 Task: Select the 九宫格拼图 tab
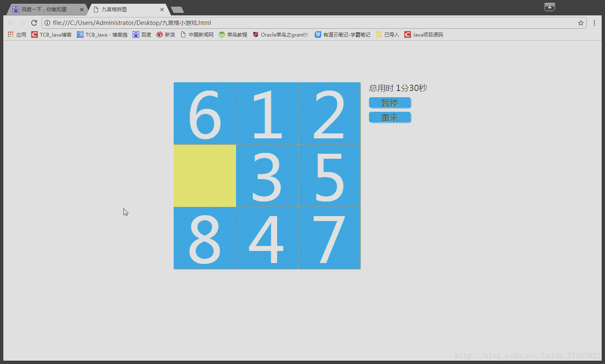(128, 10)
